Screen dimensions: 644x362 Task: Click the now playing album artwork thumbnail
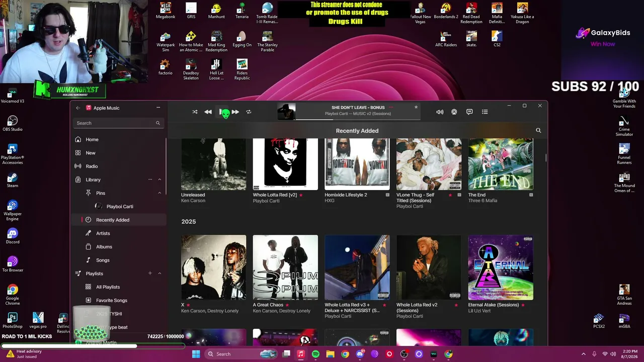click(x=286, y=112)
